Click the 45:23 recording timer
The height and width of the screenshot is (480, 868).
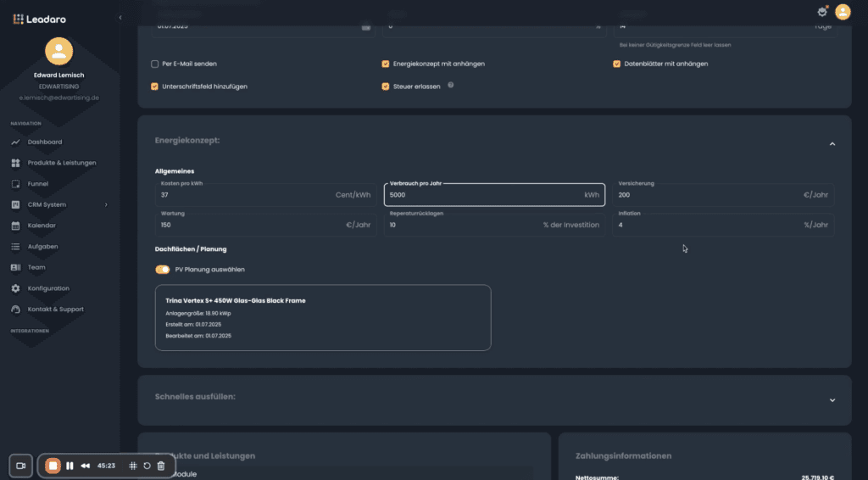point(106,466)
